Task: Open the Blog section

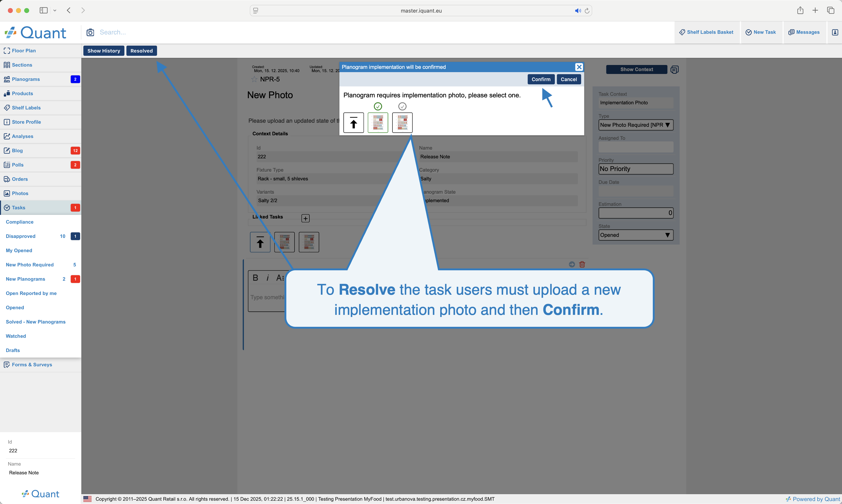Action: coord(40,150)
